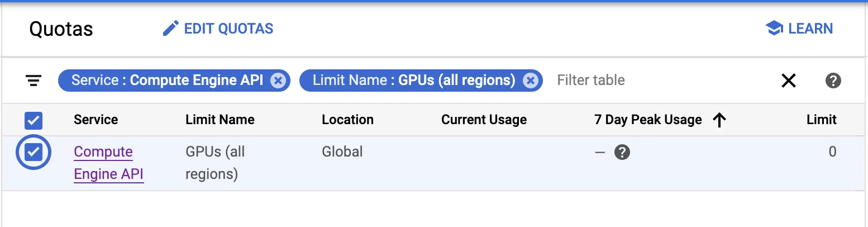Image resolution: width=868 pixels, height=227 pixels.
Task: Uncheck the select-all header checkbox
Action: pyautogui.click(x=34, y=120)
